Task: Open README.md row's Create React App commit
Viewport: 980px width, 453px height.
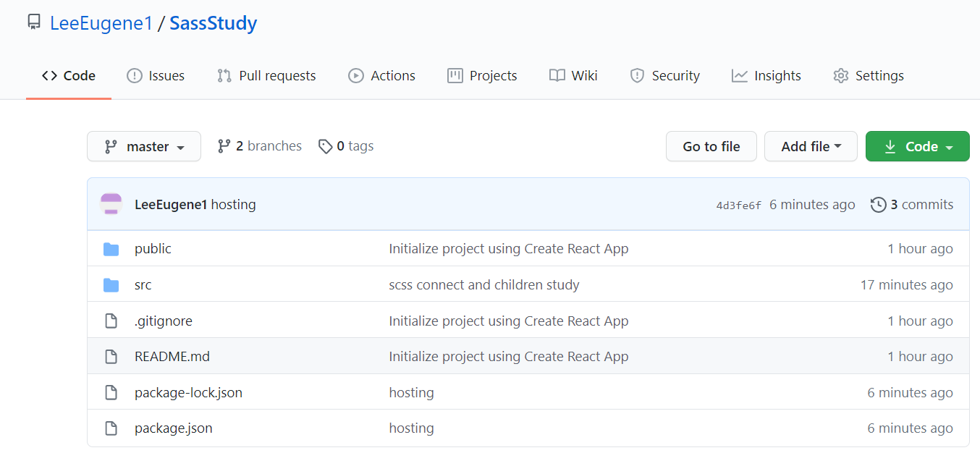Action: coord(509,356)
